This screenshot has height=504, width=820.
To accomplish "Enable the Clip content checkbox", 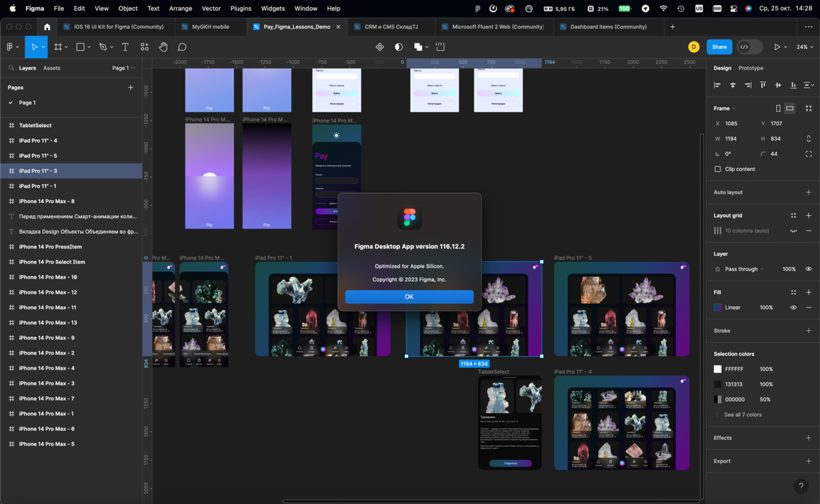I will coord(717,169).
